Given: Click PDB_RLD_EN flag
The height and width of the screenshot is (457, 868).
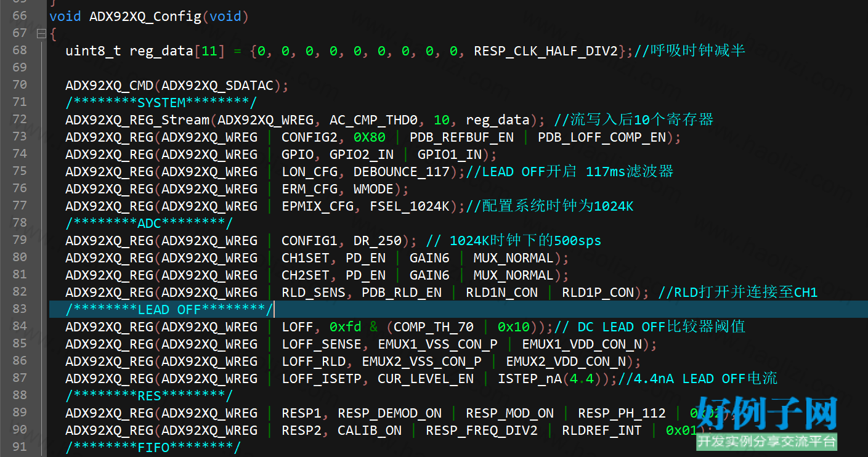Looking at the screenshot, I should pyautogui.click(x=402, y=292).
